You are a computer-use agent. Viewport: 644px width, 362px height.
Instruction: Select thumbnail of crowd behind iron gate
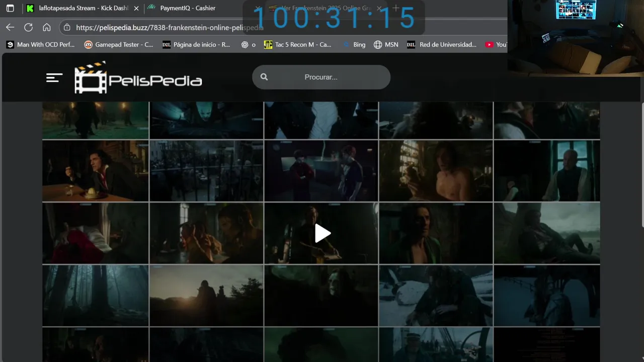pyautogui.click(x=206, y=170)
